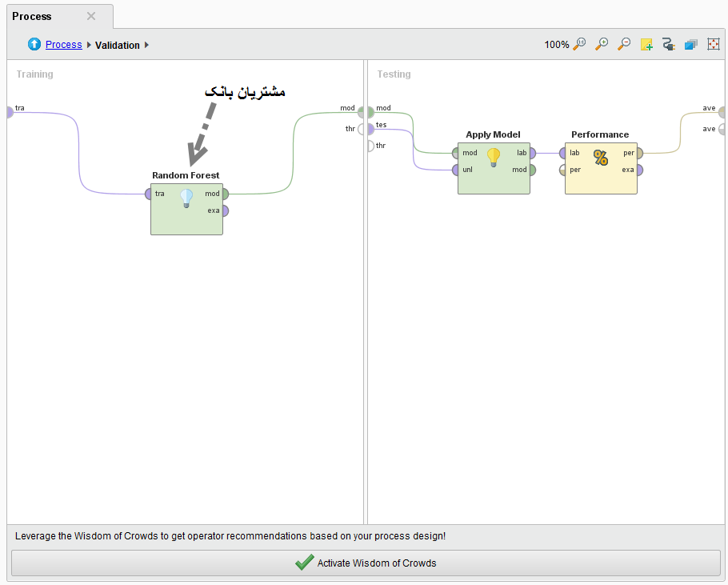Click the blue operator ordering icon
The width and height of the screenshot is (728, 585).
(x=691, y=44)
